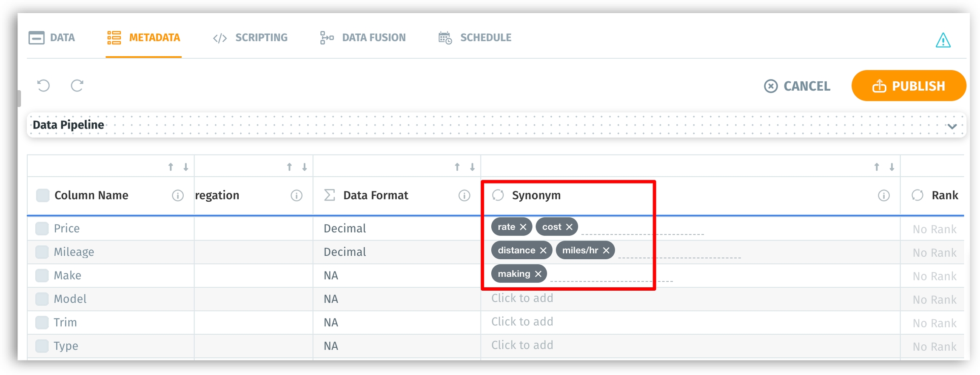This screenshot has height=375, width=980.
Task: Click info icon beside Data Format header
Action: click(x=464, y=195)
